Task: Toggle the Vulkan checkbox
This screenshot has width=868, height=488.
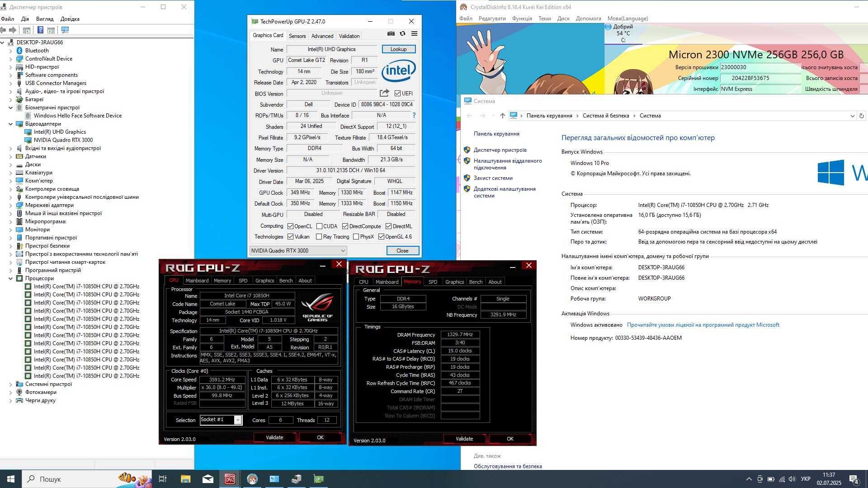Action: (291, 237)
